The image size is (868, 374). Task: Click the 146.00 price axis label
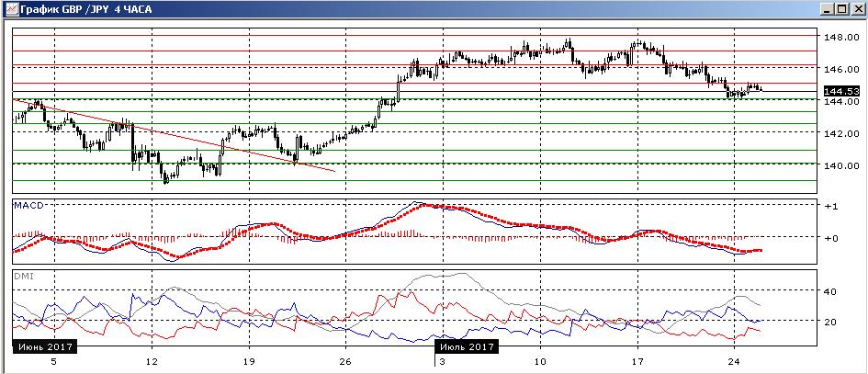(x=842, y=70)
